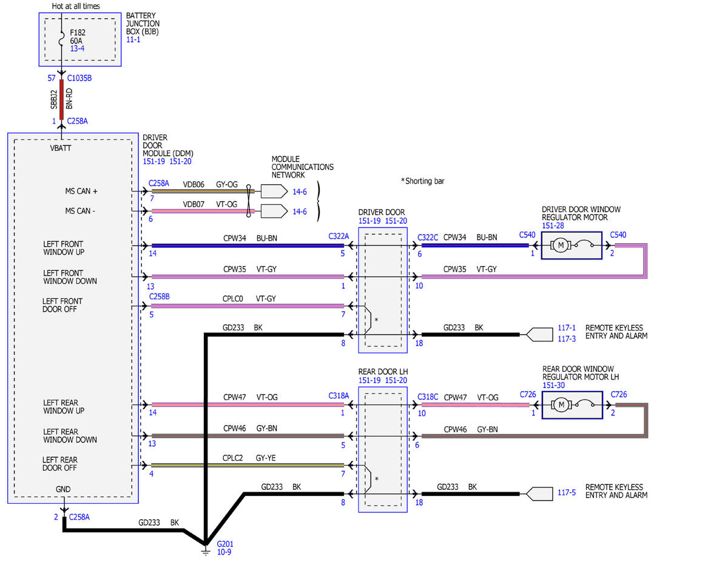Follow the 151-30 rear motor reference link
Image resolution: width=728 pixels, height=562 pixels.
click(x=553, y=384)
